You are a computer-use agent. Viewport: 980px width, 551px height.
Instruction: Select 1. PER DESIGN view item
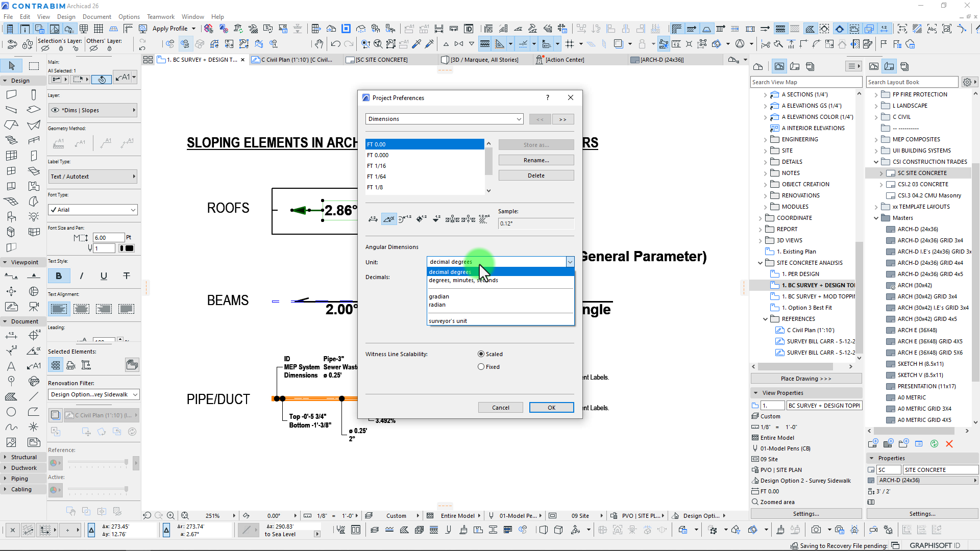(x=800, y=274)
